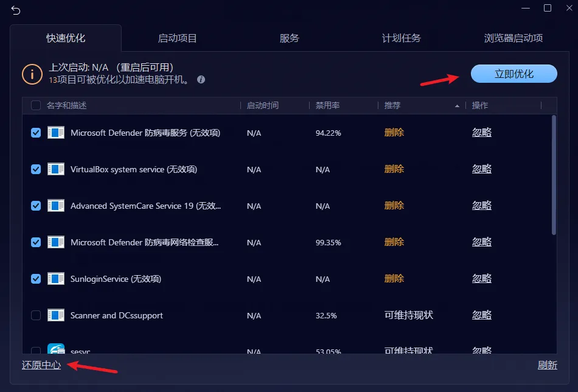
Task: Click 忽略 for Advanced SystemCare Service 19
Action: pos(482,205)
